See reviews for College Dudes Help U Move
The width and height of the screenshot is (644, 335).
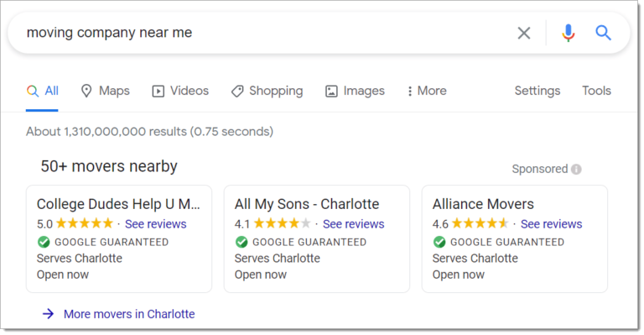click(x=156, y=224)
